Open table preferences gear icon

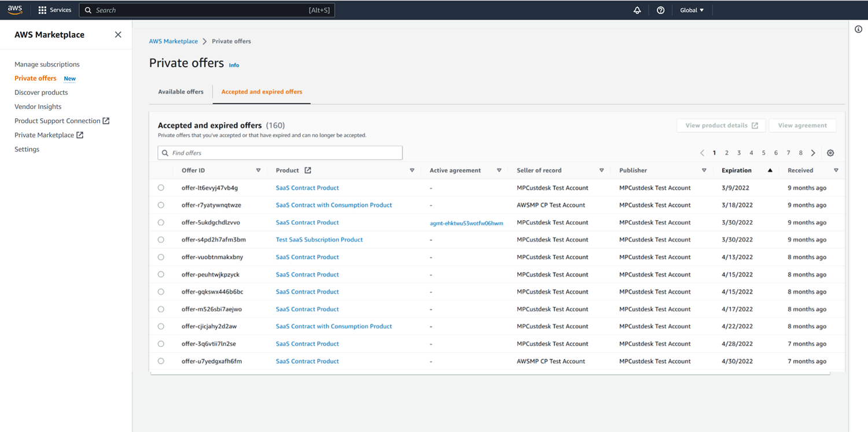(830, 153)
